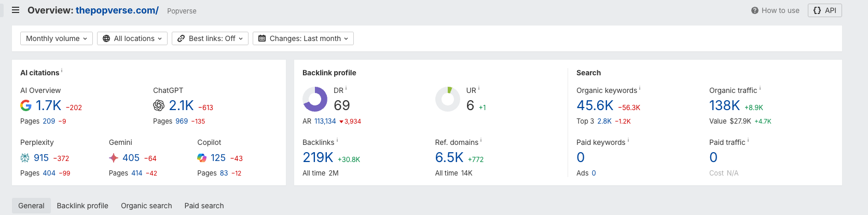Image resolution: width=868 pixels, height=215 pixels.
Task: Click the DR info icon
Action: (x=346, y=88)
